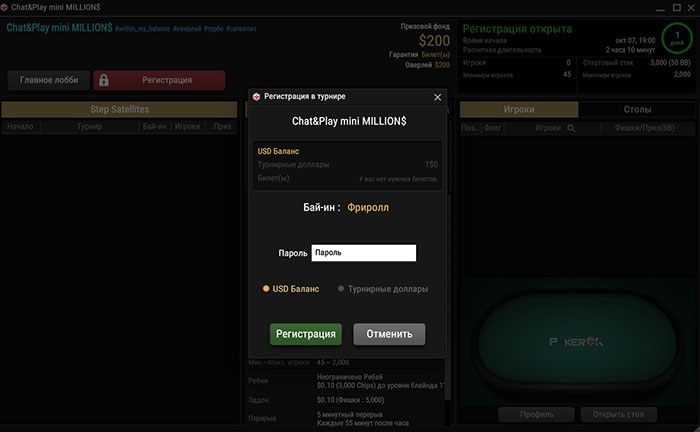The image size is (700, 432).
Task: Close the tournament registration dialog
Action: [437, 97]
